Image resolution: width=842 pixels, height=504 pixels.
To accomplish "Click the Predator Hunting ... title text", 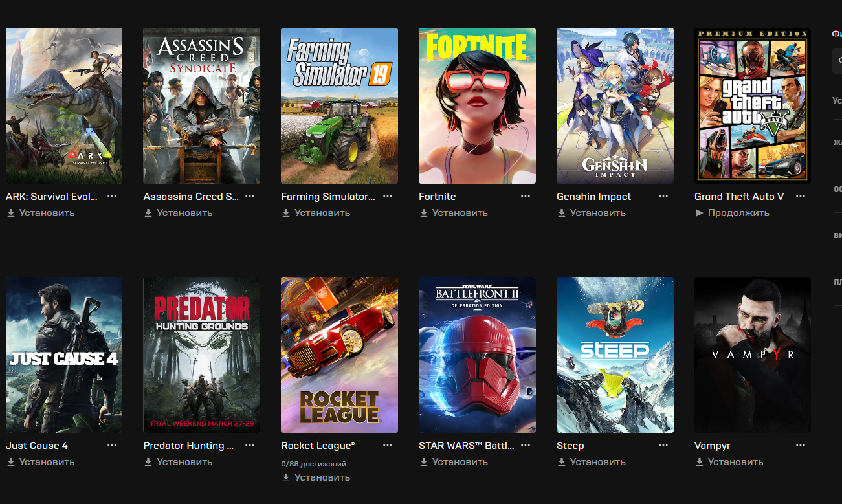I will (188, 445).
